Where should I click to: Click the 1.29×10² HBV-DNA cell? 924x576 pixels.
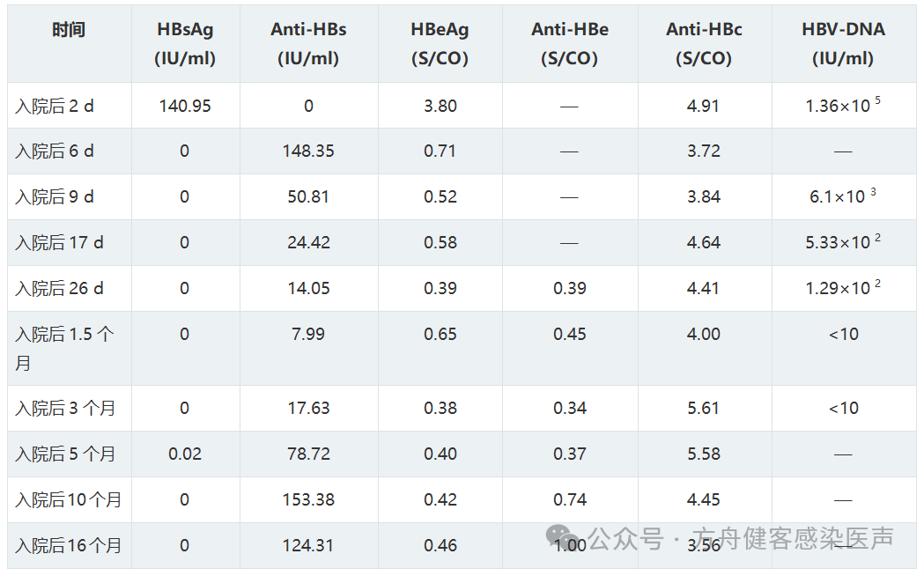coord(843,287)
